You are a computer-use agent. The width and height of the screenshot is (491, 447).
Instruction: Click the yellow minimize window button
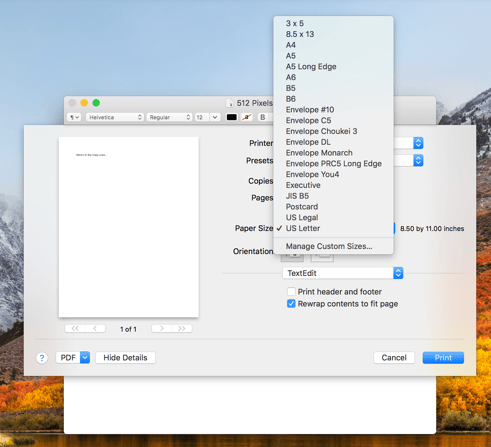[84, 103]
